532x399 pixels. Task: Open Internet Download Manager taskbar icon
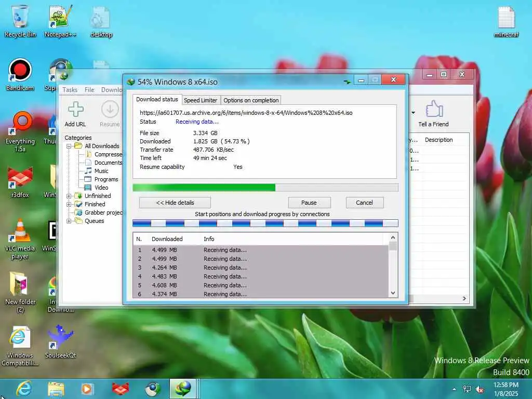182,389
